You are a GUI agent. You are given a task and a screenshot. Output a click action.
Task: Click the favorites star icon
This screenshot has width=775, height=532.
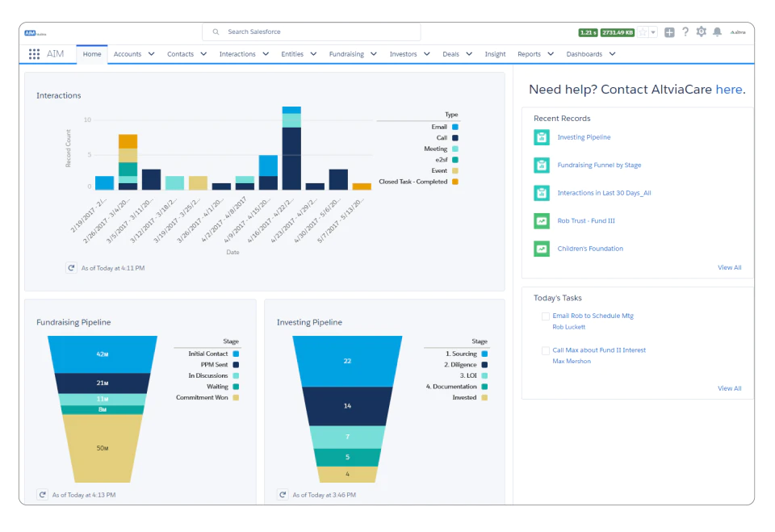point(643,32)
